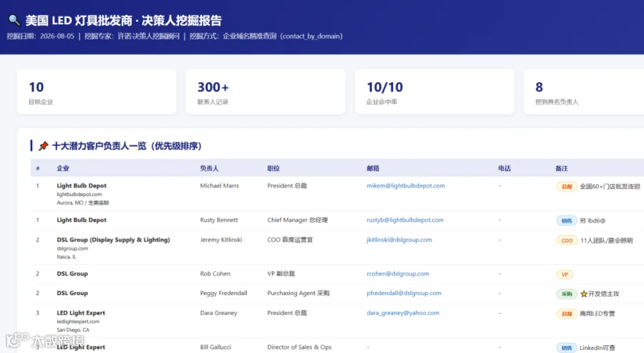Viewport: 644px width, 353px height.
Task: Click the 邮箱 column header
Action: coord(373,168)
